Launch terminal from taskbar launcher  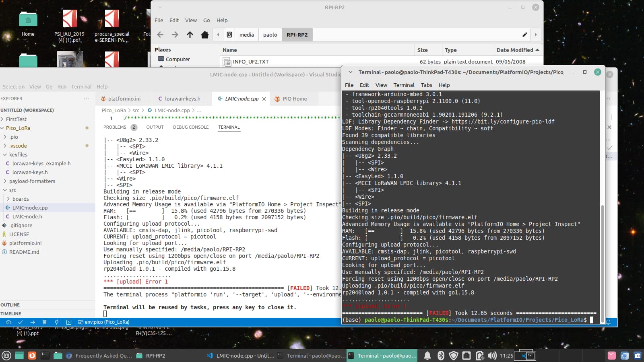coord(45,356)
